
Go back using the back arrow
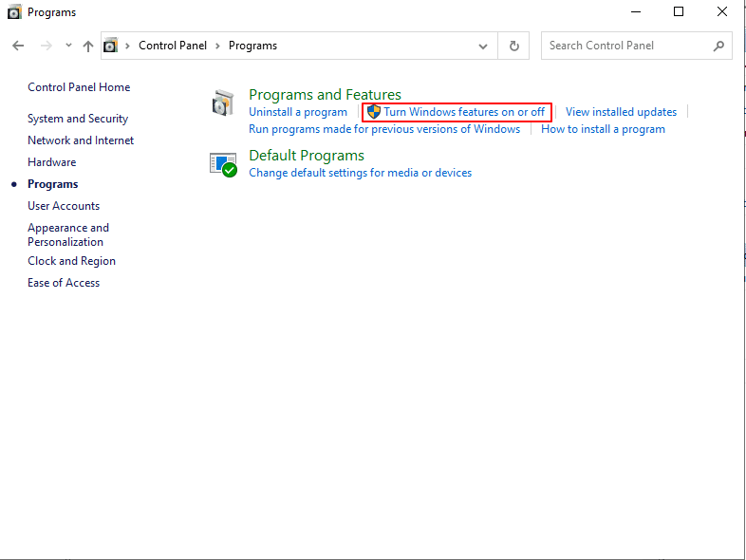[18, 46]
